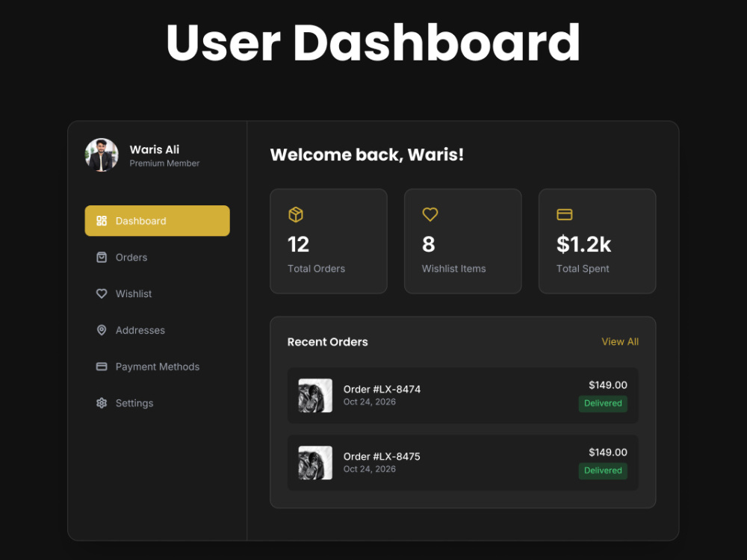Click the 8 Wishlist Items count
This screenshot has height=560, width=747.
(428, 244)
